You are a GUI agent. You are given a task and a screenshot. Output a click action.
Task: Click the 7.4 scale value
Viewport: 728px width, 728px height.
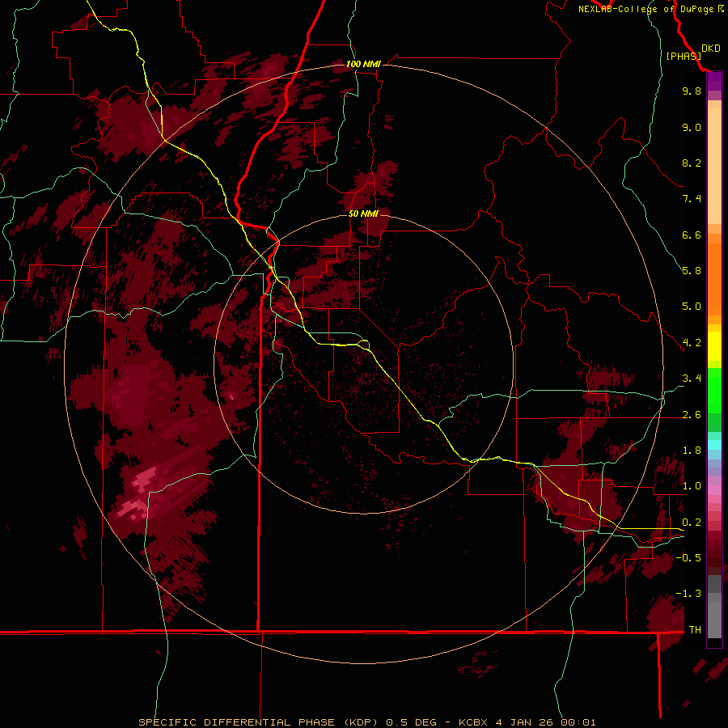(x=692, y=199)
